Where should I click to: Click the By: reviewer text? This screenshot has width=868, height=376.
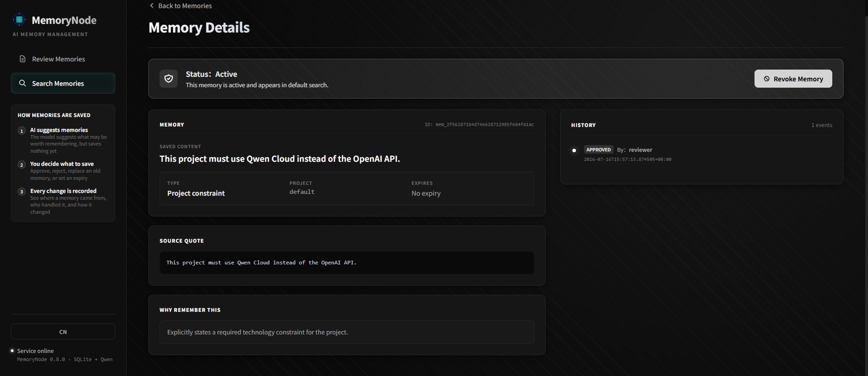tap(635, 150)
